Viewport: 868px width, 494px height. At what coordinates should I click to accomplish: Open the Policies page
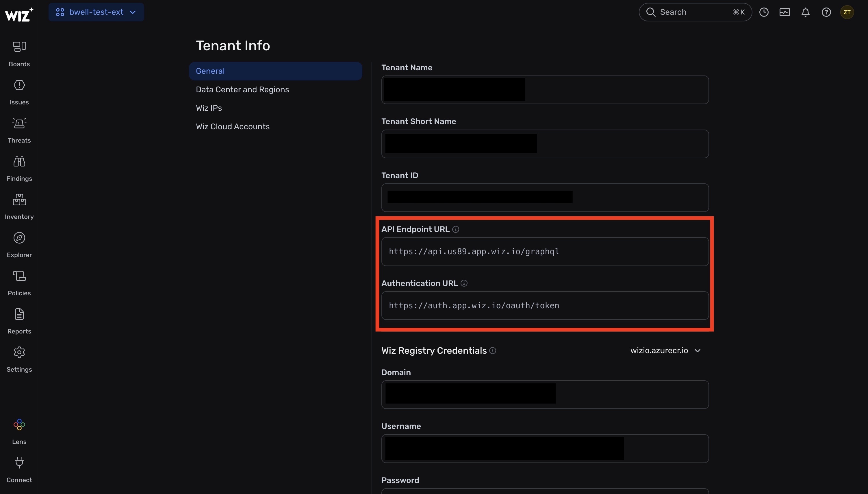coord(19,283)
